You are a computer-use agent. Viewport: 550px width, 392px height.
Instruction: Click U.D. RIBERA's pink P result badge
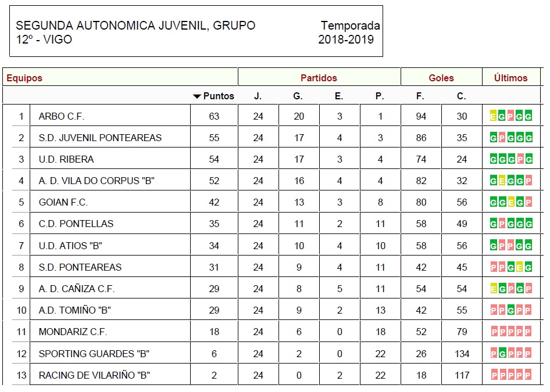520,159
